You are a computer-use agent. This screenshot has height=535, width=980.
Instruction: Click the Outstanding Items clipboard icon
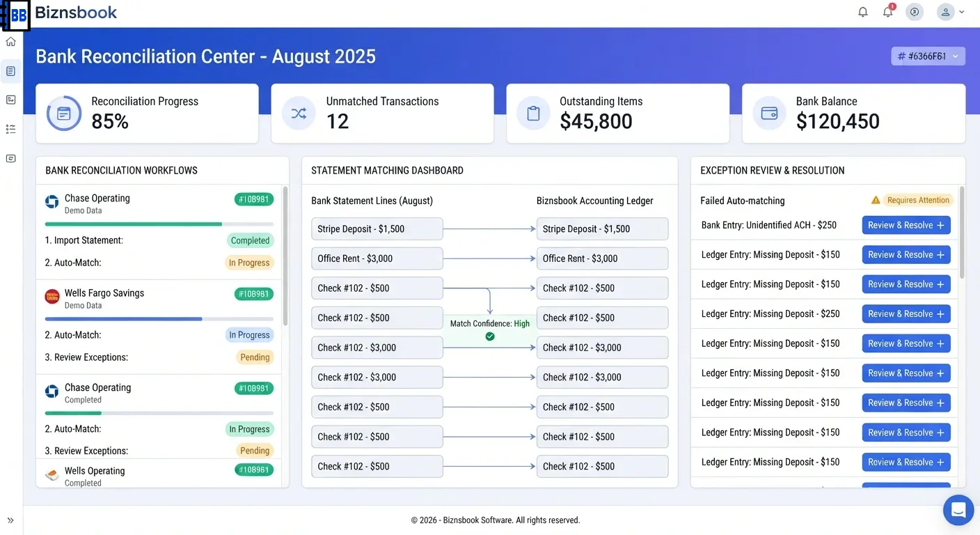point(534,114)
